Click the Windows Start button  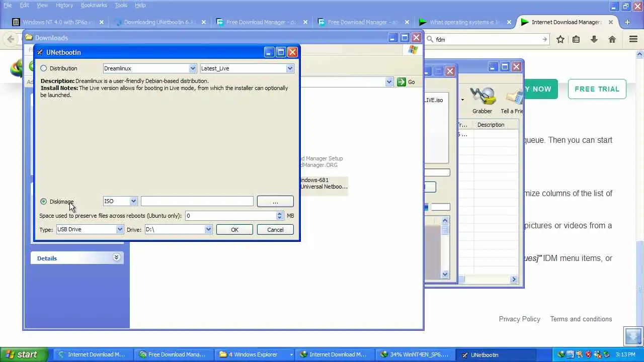[x=24, y=354]
